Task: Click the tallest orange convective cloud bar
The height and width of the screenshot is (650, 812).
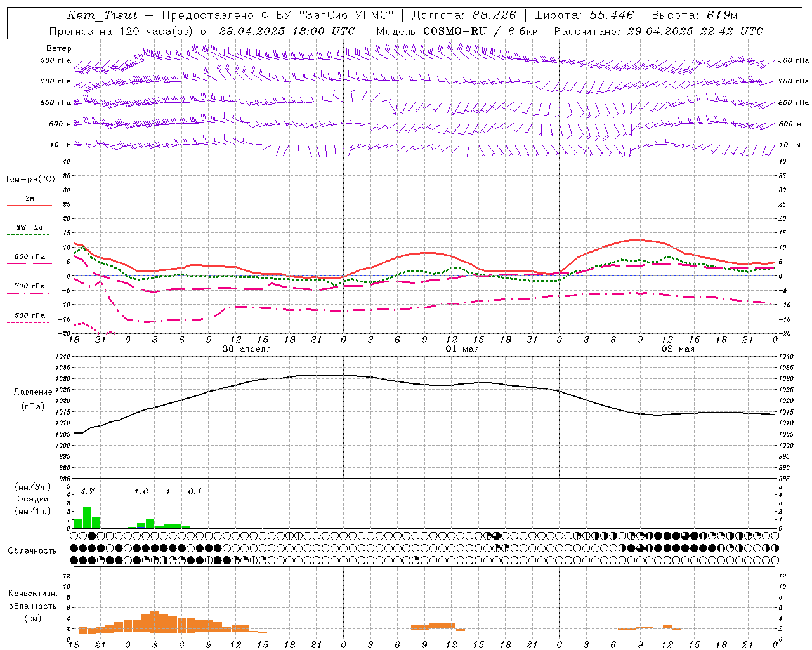Action: (x=154, y=621)
